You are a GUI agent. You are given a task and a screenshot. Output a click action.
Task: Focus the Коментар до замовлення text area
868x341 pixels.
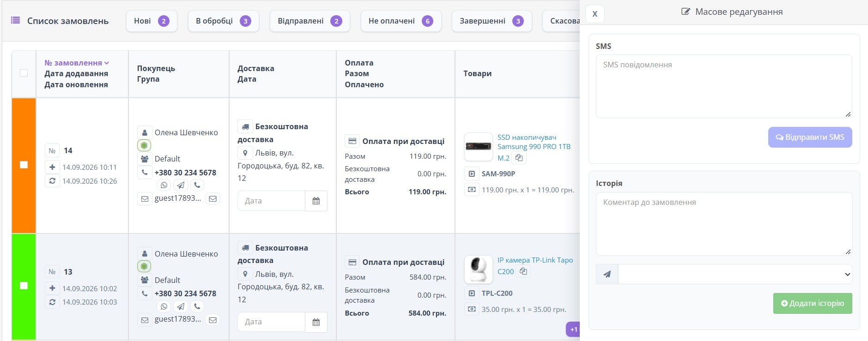[724, 224]
